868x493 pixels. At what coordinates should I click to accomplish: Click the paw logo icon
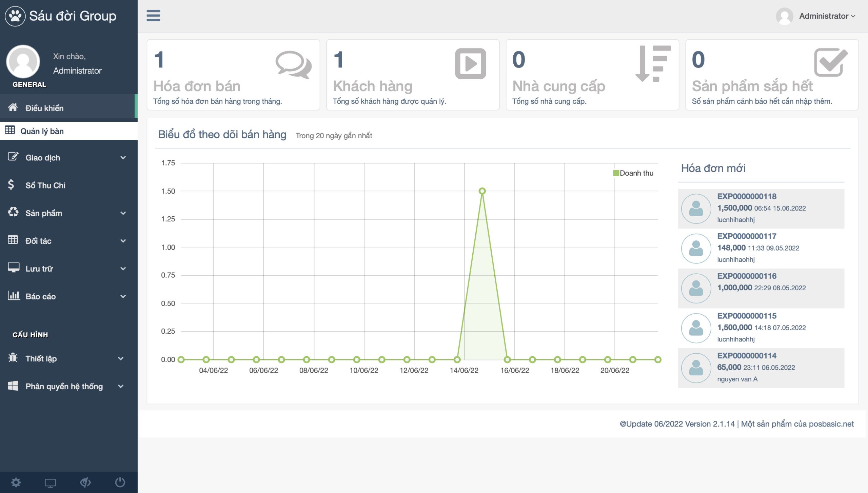[15, 16]
